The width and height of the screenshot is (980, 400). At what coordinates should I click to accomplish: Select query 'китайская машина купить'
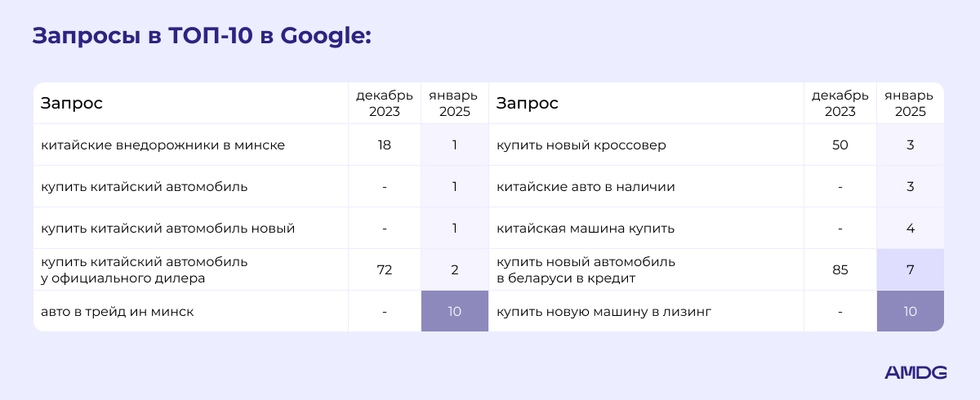click(586, 229)
